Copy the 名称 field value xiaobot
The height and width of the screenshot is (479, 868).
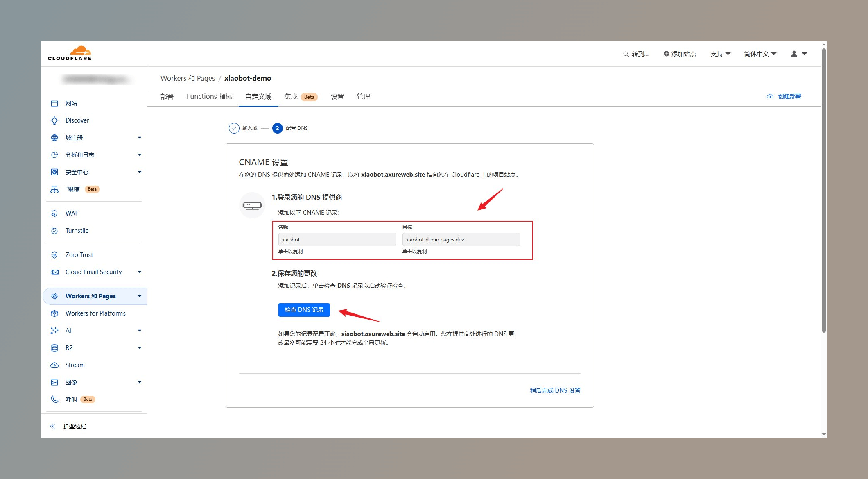(337, 240)
